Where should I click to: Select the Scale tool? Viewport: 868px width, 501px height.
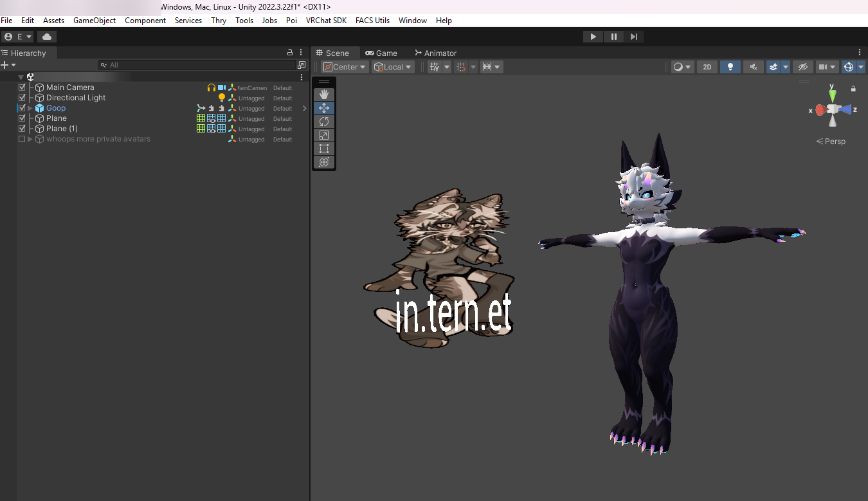point(324,135)
